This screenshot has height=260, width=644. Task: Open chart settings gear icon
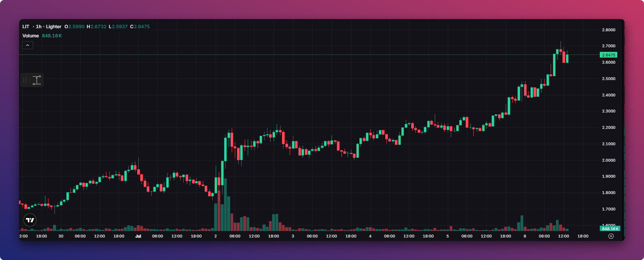[x=611, y=236]
